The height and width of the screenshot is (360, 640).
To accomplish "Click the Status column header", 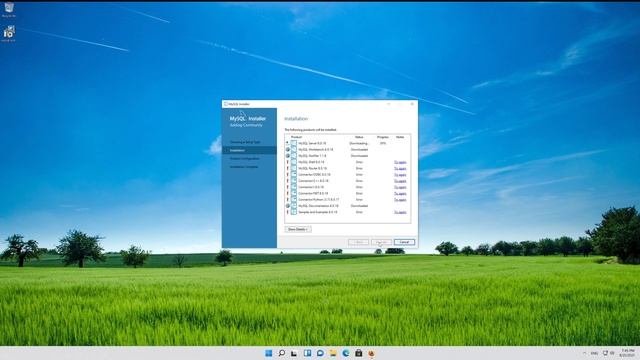I will 359,137.
